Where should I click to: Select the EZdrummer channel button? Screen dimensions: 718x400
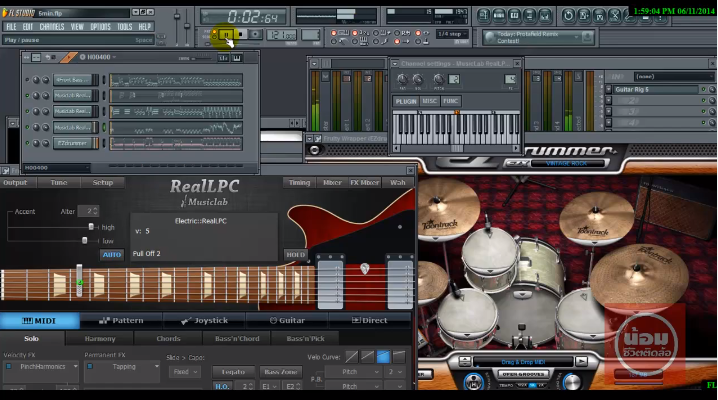[x=73, y=143]
